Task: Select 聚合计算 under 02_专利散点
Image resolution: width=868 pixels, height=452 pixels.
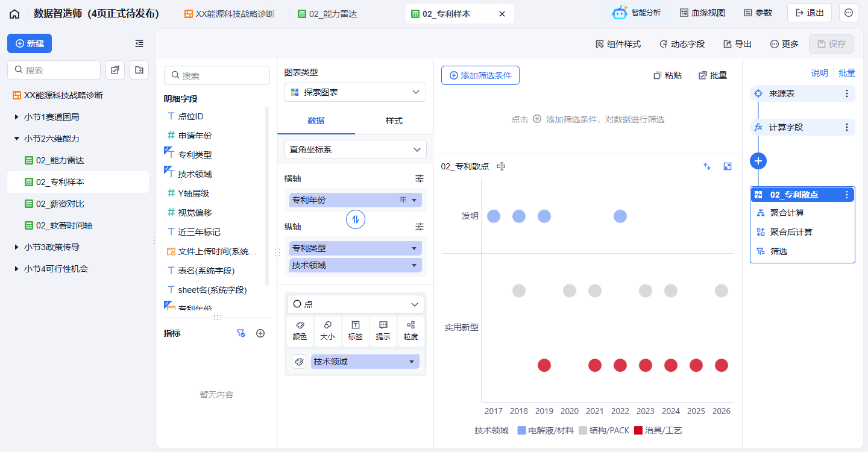Action: 787,213
